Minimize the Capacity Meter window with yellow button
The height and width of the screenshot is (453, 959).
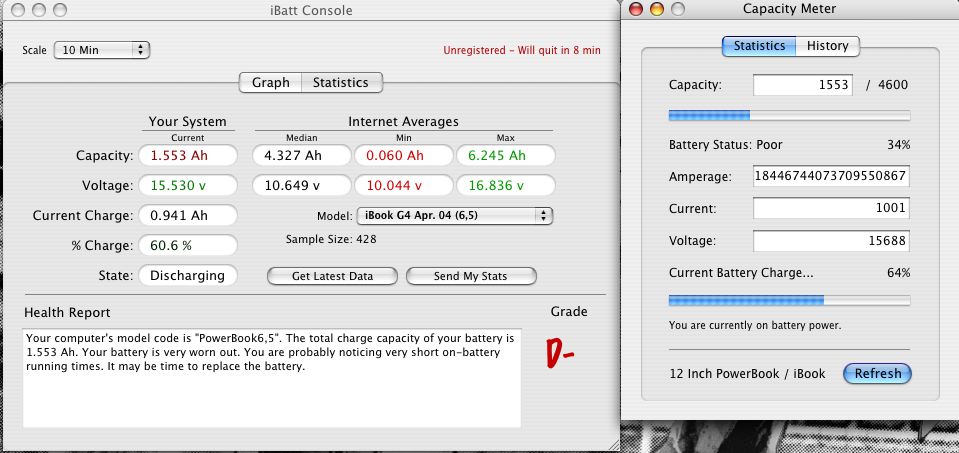click(657, 9)
